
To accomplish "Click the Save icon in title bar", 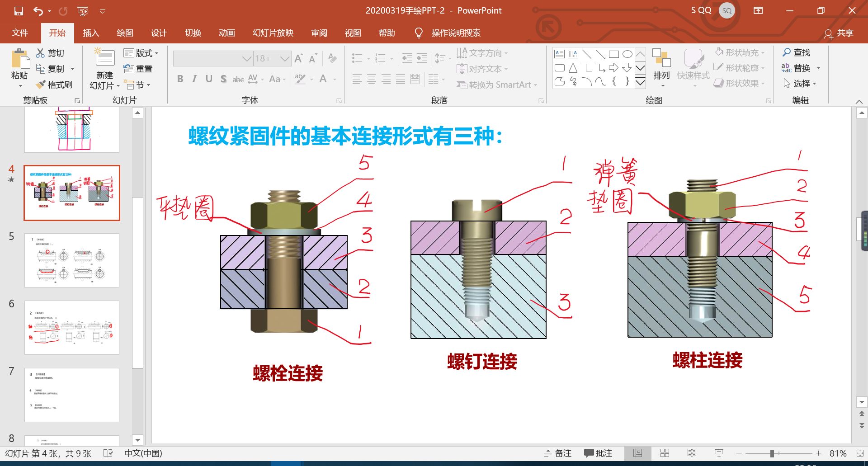I will point(19,11).
